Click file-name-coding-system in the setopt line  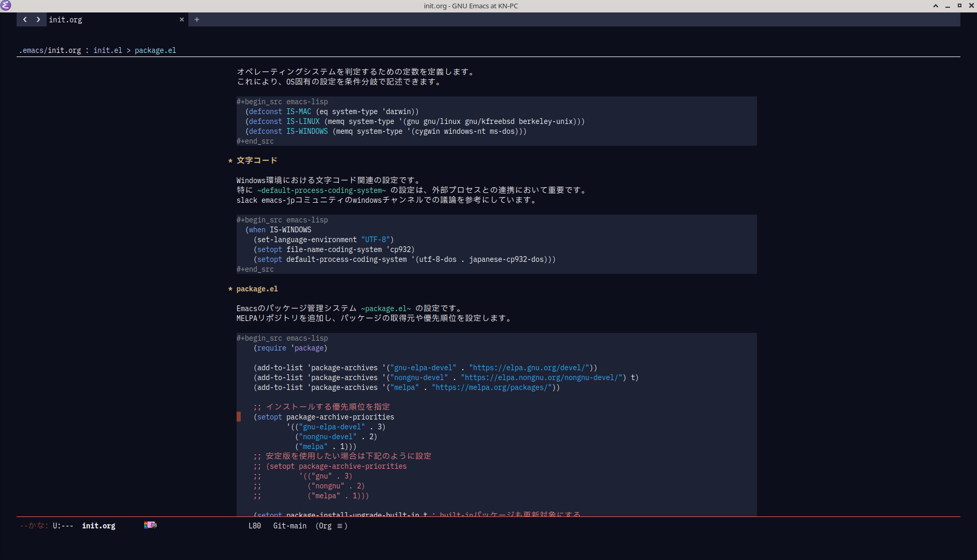point(334,250)
